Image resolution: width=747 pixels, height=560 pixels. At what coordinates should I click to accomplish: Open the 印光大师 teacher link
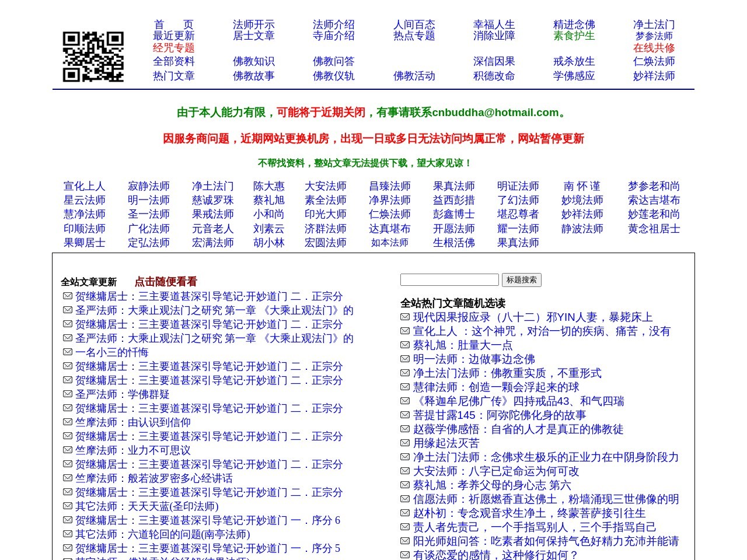[x=326, y=214]
